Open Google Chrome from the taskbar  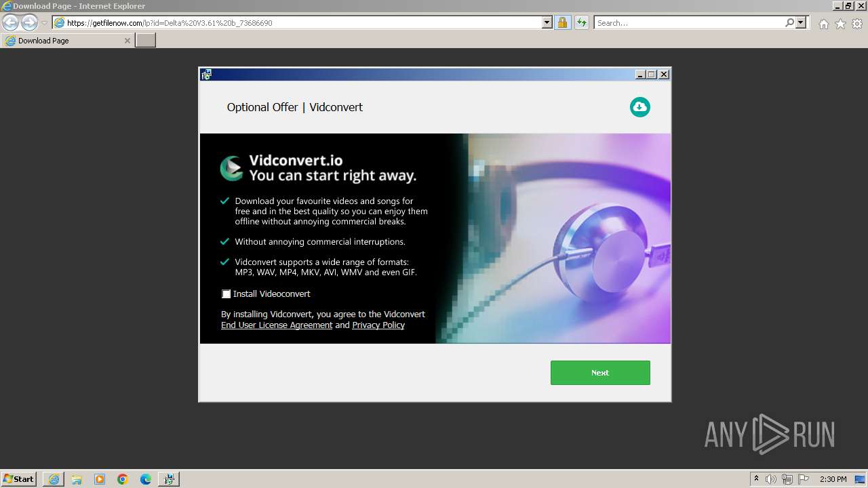pyautogui.click(x=123, y=479)
